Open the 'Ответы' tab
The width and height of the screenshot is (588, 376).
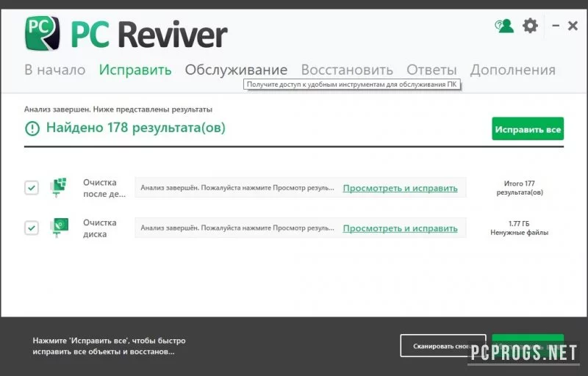click(431, 70)
